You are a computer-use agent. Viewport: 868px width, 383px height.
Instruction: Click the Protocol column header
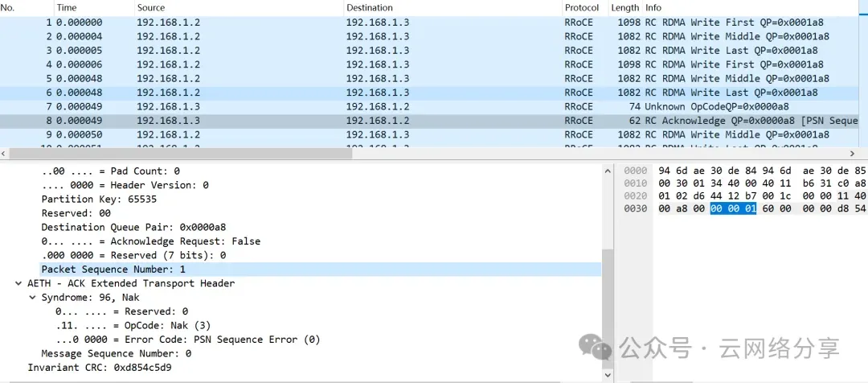click(581, 7)
